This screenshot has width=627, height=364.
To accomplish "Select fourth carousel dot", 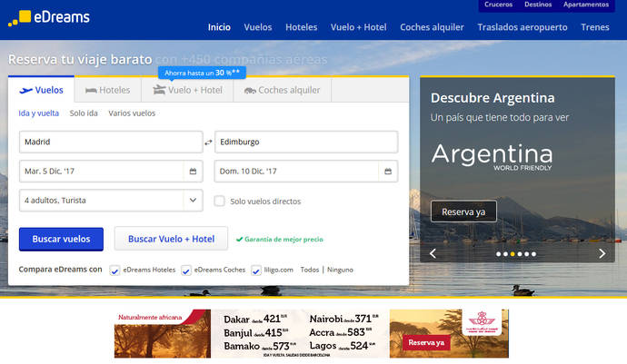I will tap(520, 254).
